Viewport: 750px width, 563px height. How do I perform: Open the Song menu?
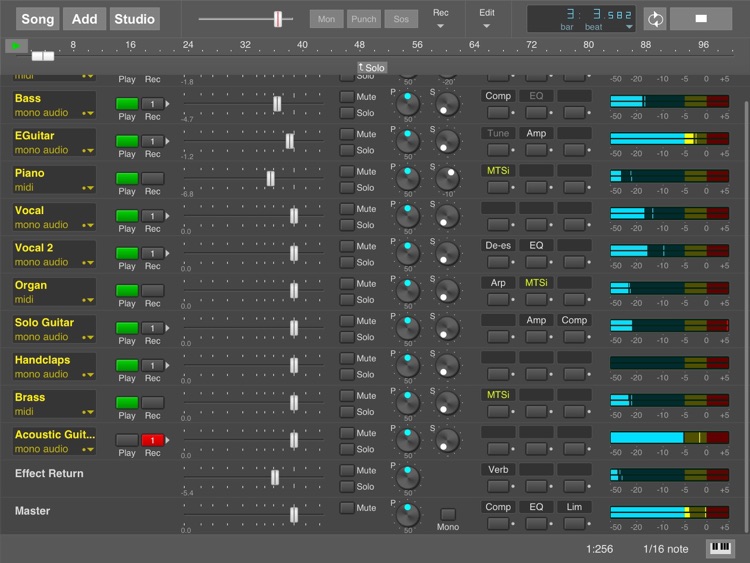(38, 19)
